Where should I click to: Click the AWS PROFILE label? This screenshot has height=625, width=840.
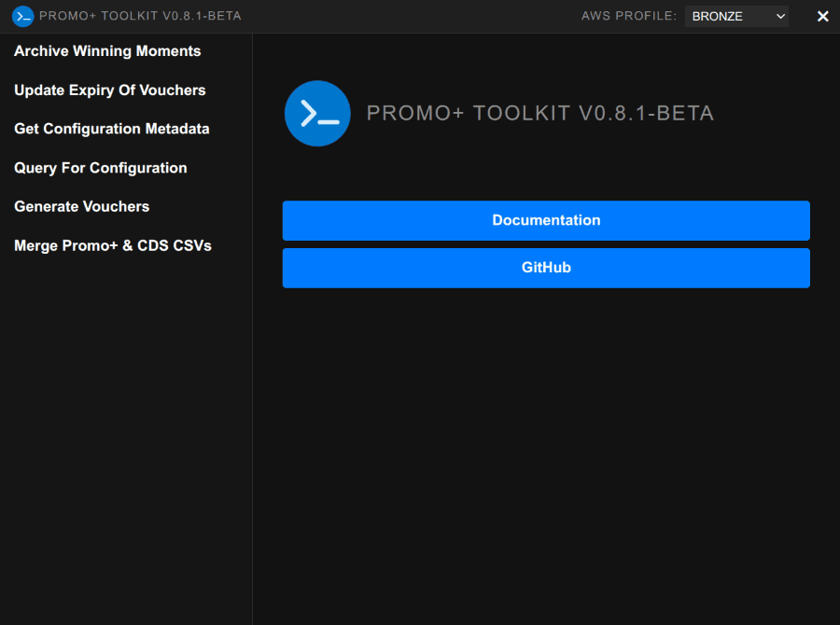tap(629, 16)
